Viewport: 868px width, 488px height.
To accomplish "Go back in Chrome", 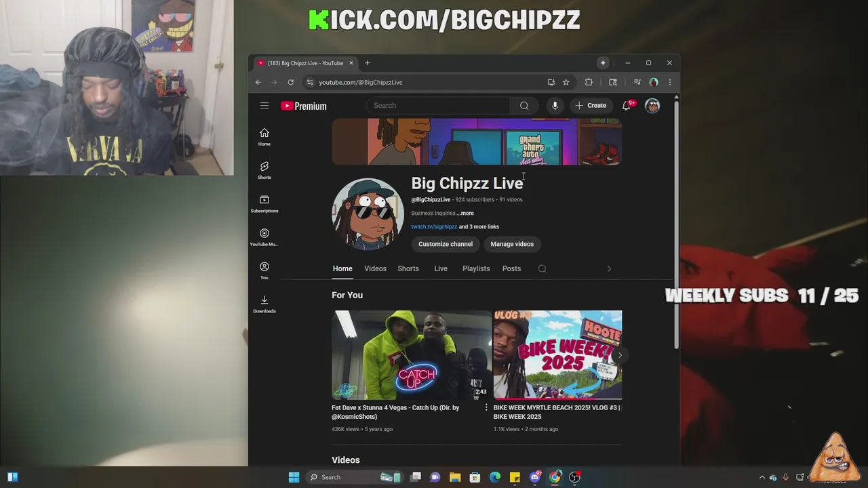I will pos(258,82).
